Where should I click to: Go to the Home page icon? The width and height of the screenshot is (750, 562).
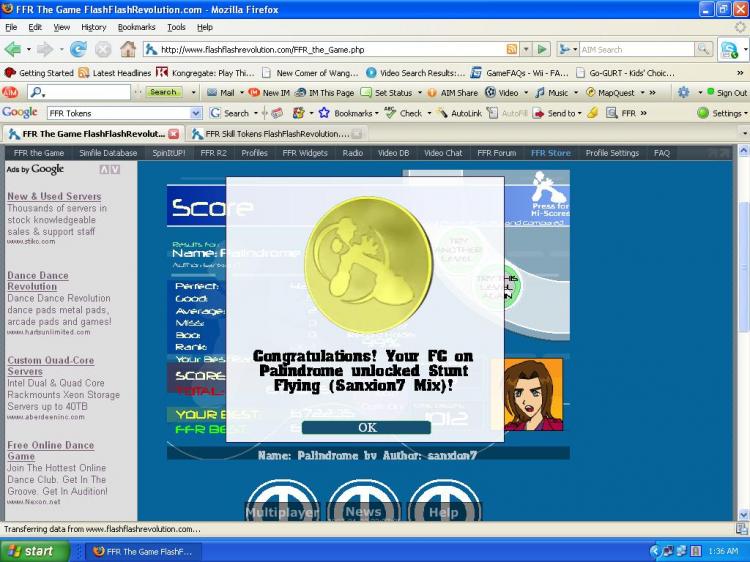point(128,49)
